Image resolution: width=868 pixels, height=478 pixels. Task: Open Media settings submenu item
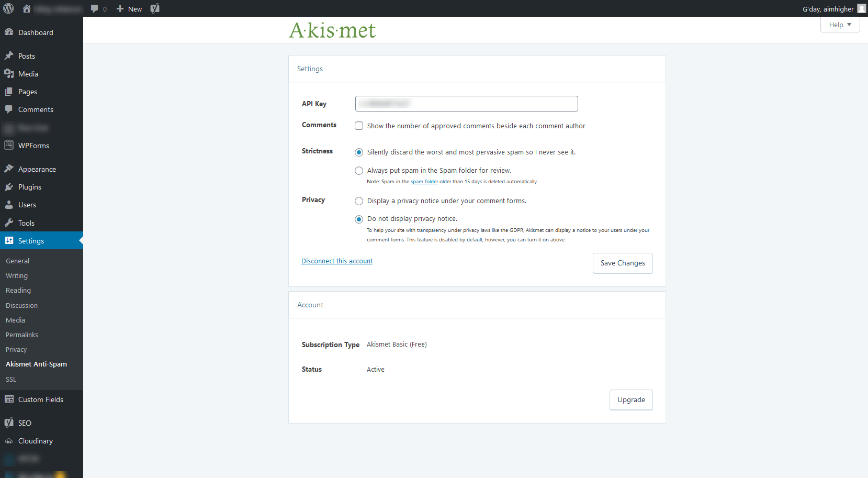[15, 320]
